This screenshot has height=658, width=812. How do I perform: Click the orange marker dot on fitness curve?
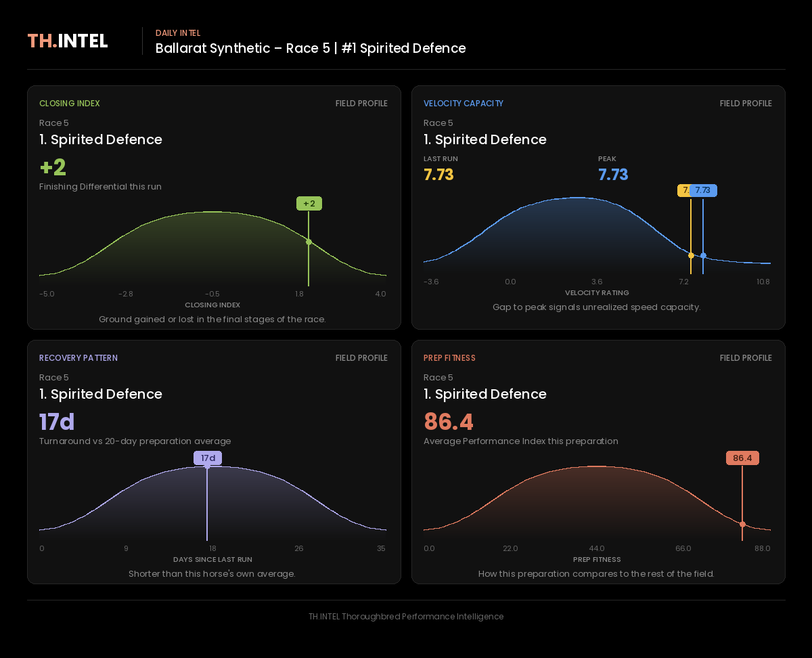click(x=742, y=524)
